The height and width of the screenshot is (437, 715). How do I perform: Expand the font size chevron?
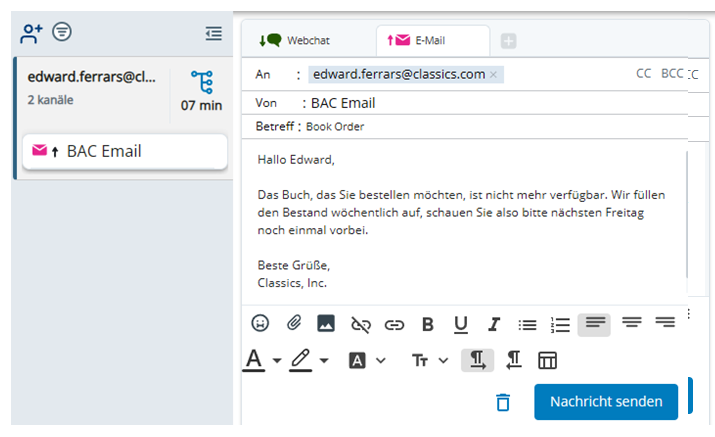[443, 361]
